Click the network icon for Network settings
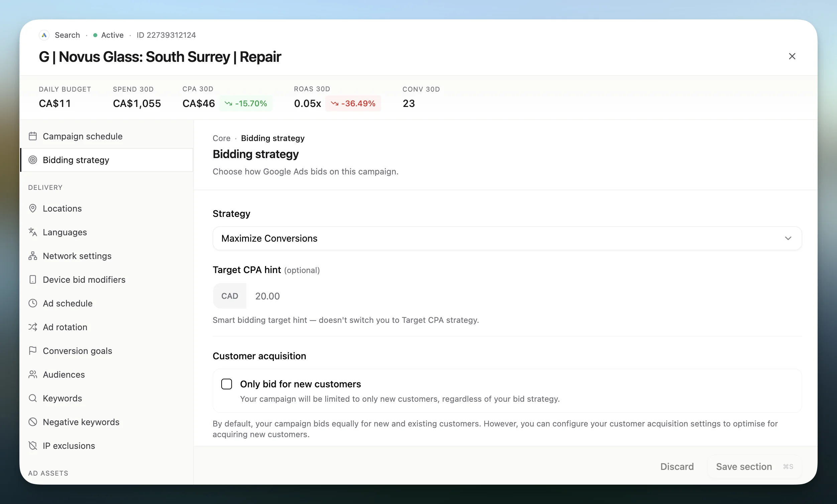Image resolution: width=837 pixels, height=504 pixels. [33, 256]
